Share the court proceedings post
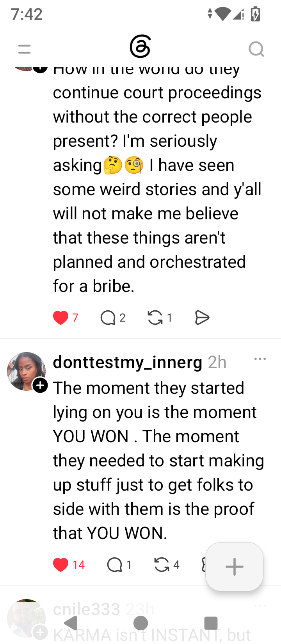Image resolution: width=281 pixels, height=644 pixels. 202,318
